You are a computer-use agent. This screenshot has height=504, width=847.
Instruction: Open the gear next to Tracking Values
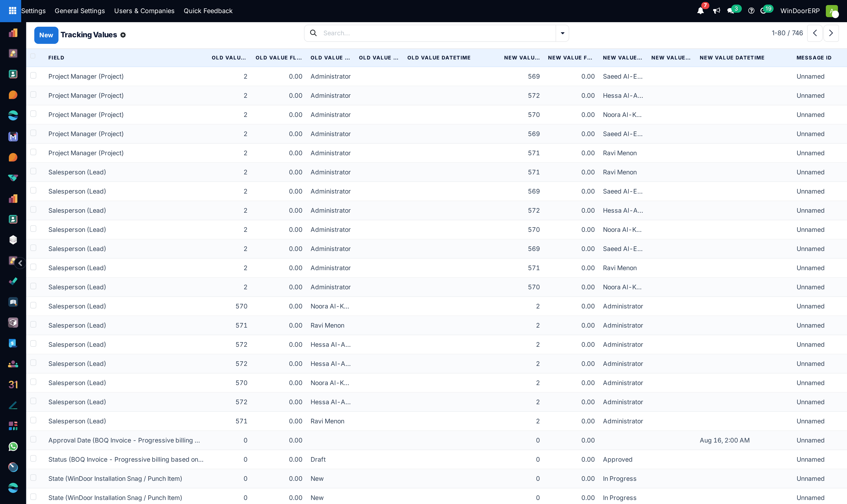coord(123,35)
